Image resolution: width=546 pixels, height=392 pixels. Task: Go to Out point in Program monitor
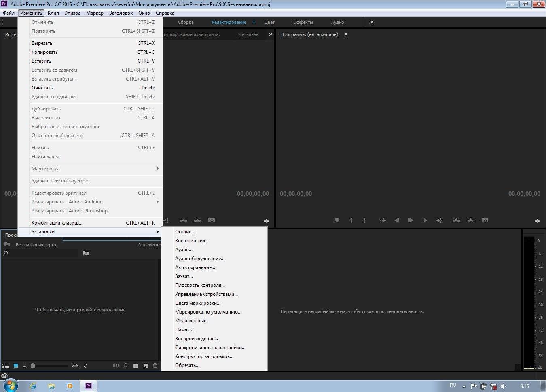click(439, 220)
